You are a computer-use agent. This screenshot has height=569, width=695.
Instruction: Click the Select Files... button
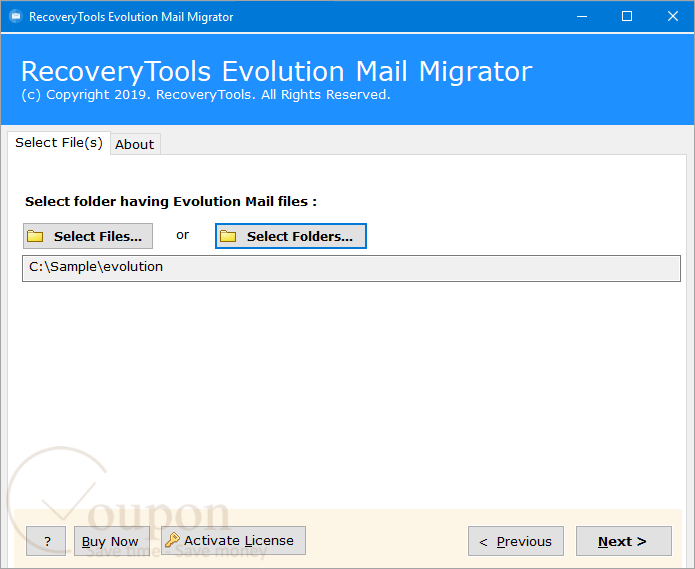(88, 236)
